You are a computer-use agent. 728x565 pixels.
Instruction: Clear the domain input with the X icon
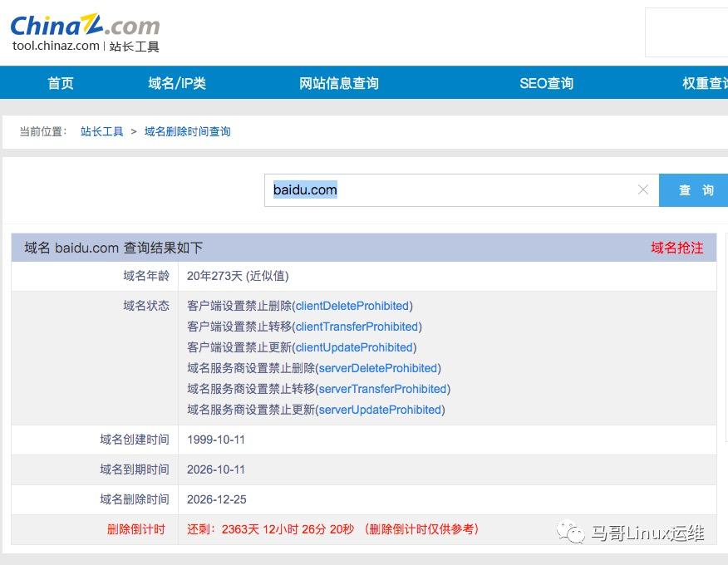[x=643, y=189]
